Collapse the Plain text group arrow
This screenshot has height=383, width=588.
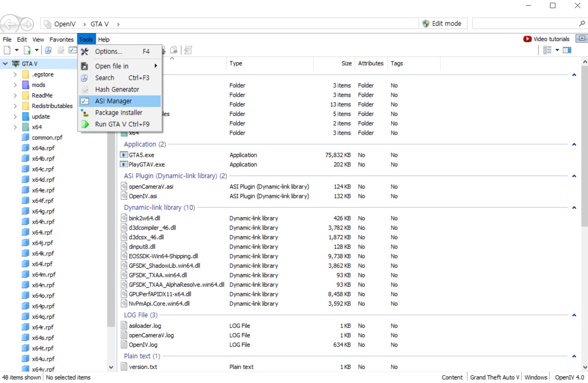(x=574, y=356)
